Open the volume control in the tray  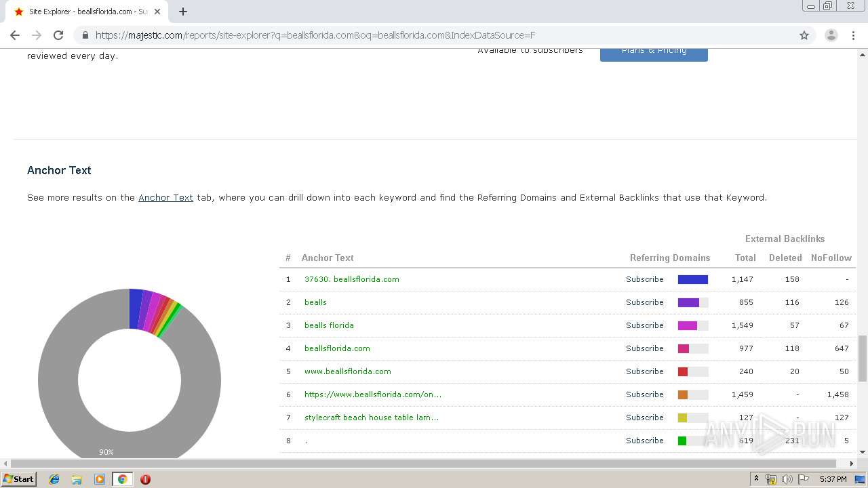787,479
